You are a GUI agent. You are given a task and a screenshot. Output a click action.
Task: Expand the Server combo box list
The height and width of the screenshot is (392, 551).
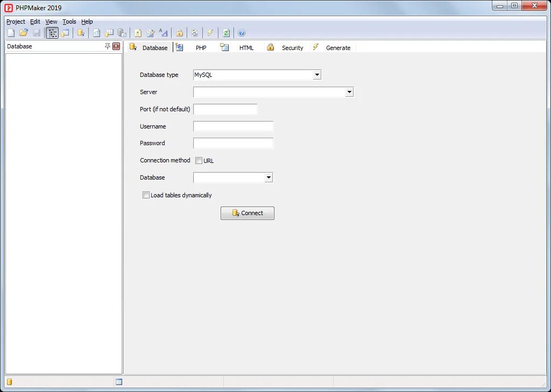coord(349,92)
